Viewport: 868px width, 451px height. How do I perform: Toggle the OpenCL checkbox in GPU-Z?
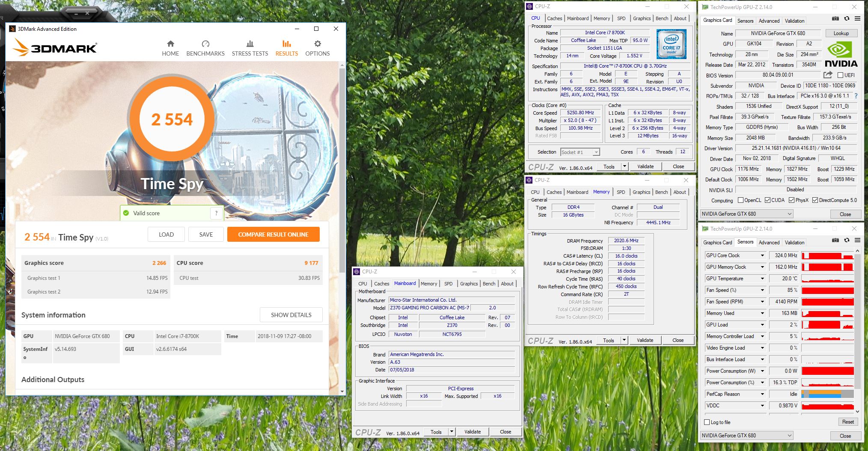pyautogui.click(x=741, y=200)
